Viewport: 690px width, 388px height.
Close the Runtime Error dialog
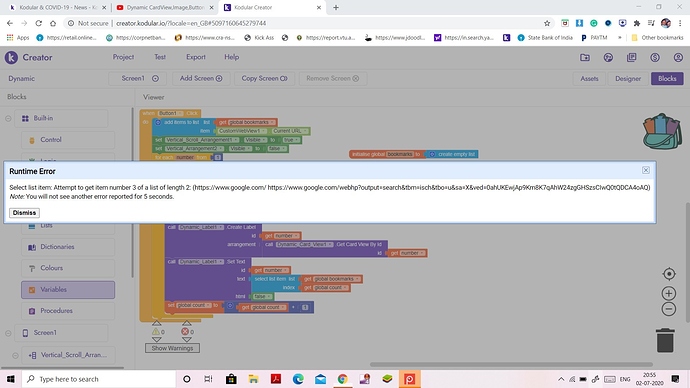point(646,170)
